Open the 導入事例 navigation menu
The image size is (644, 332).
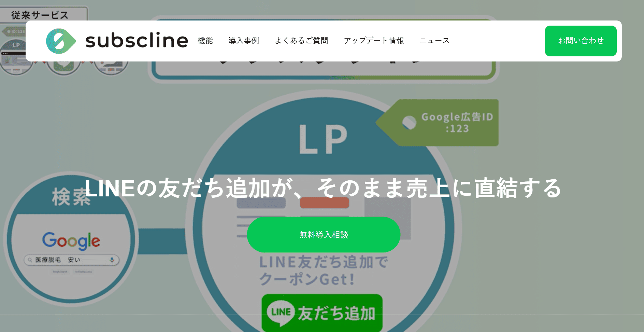[x=244, y=41]
